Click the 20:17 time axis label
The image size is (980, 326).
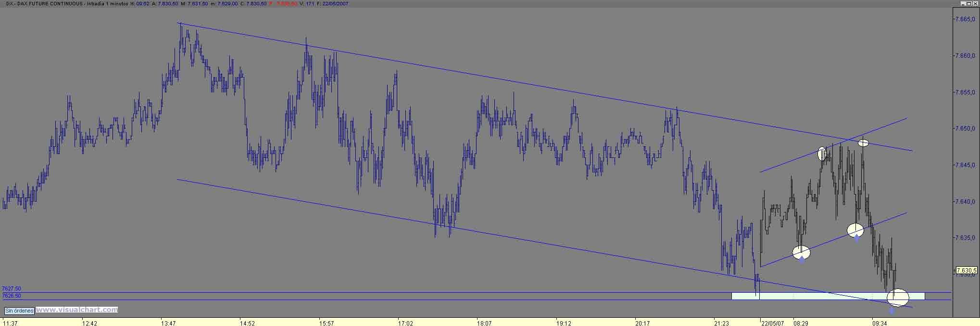coord(642,323)
